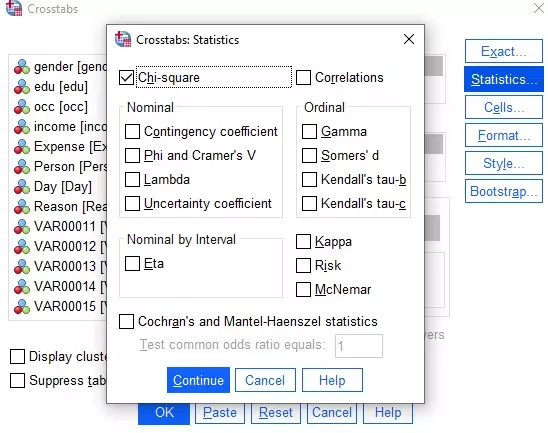Click the Day variable nominal icon

(22, 186)
